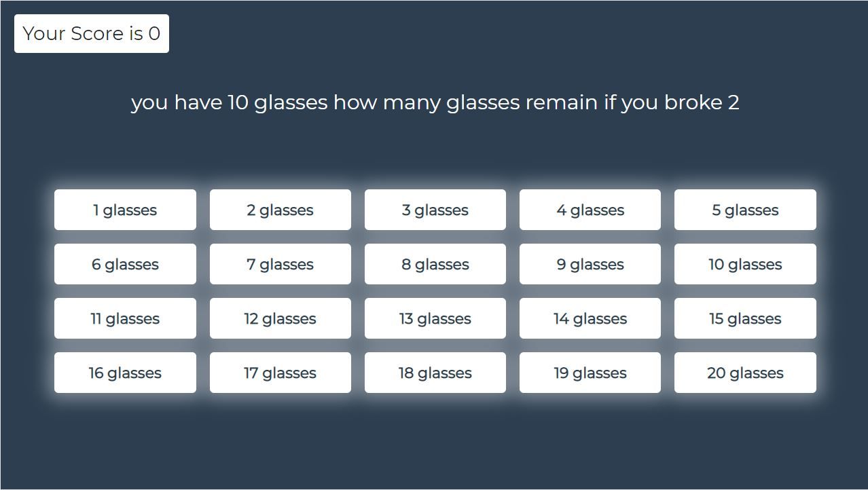Choose the 15 glasses option
Image resolution: width=868 pixels, height=490 pixels.
[x=745, y=318]
